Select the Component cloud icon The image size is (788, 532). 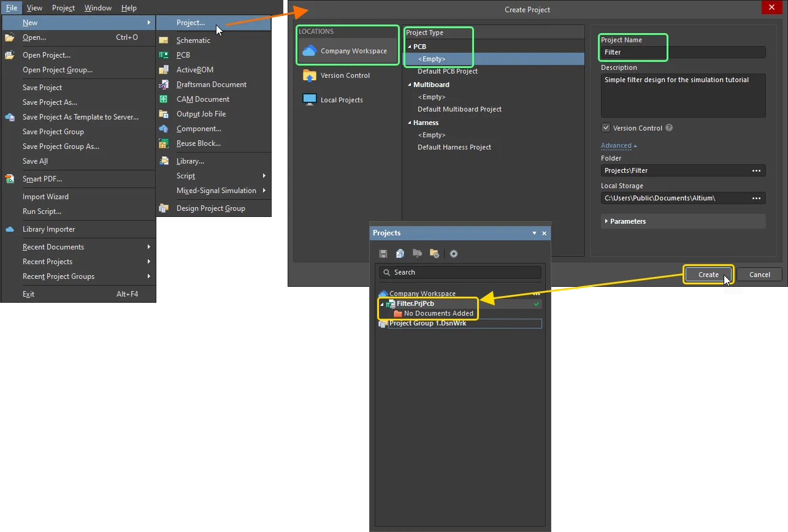[x=164, y=129]
